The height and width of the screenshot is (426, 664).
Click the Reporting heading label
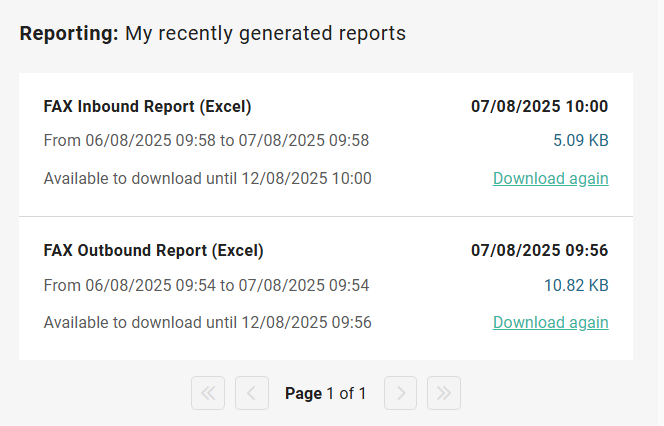pyautogui.click(x=69, y=33)
